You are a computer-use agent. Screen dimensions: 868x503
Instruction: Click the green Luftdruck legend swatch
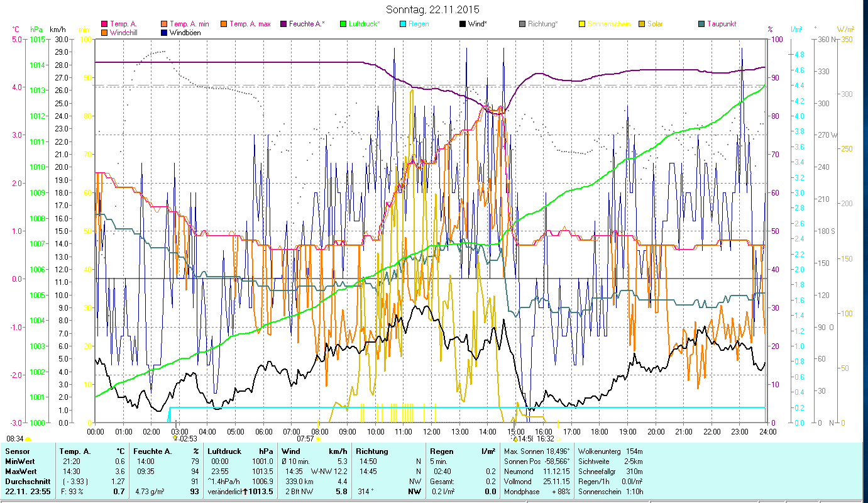point(343,25)
